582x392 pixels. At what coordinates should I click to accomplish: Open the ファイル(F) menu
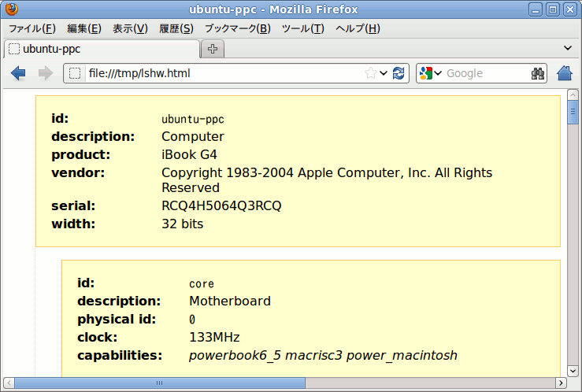coord(32,28)
